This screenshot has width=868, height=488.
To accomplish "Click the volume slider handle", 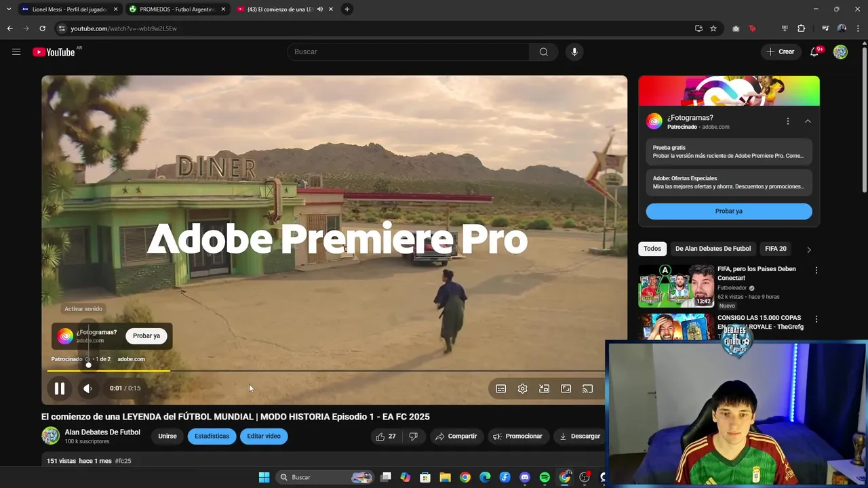I will (88, 365).
